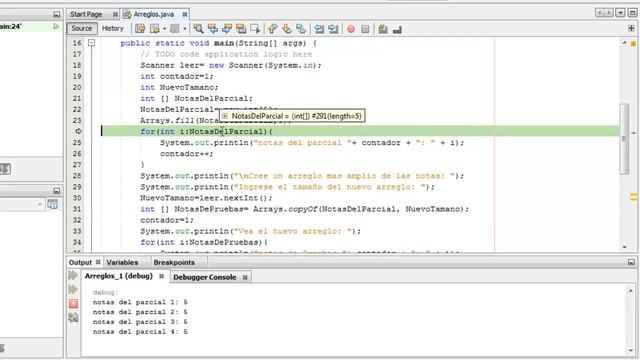Toggle Highlight Search in editor toolbar

[241, 29]
